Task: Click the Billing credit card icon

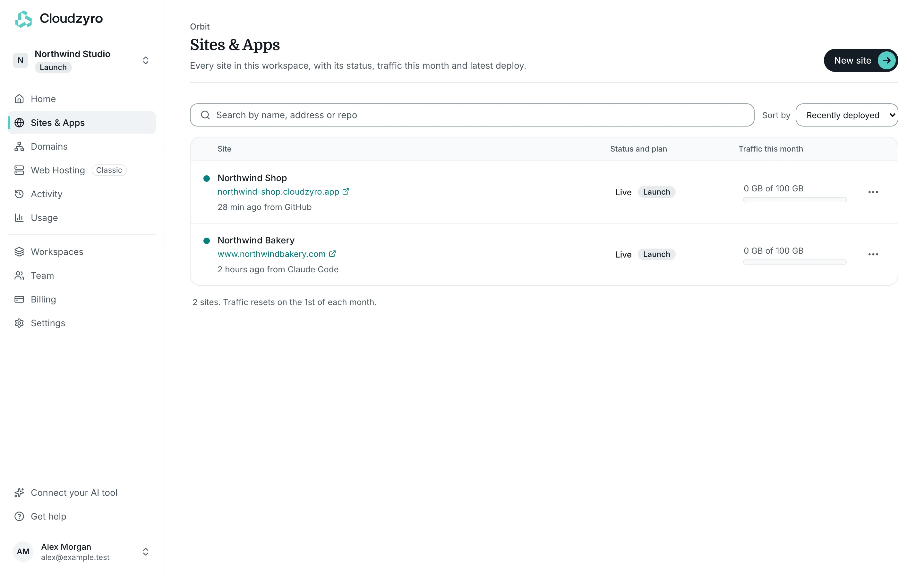Action: [x=19, y=299]
